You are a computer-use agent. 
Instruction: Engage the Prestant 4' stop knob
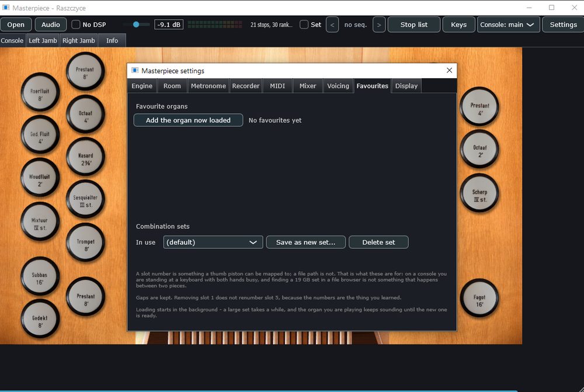point(479,106)
